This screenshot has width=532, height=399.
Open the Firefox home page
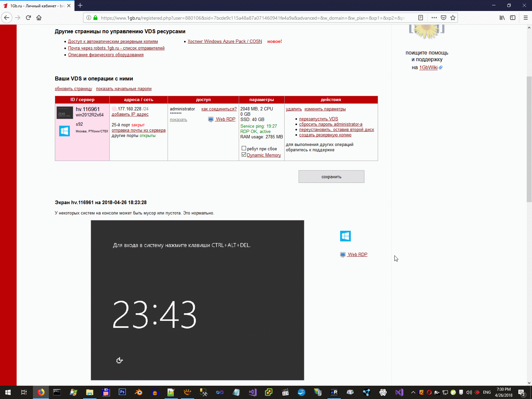pos(39,18)
